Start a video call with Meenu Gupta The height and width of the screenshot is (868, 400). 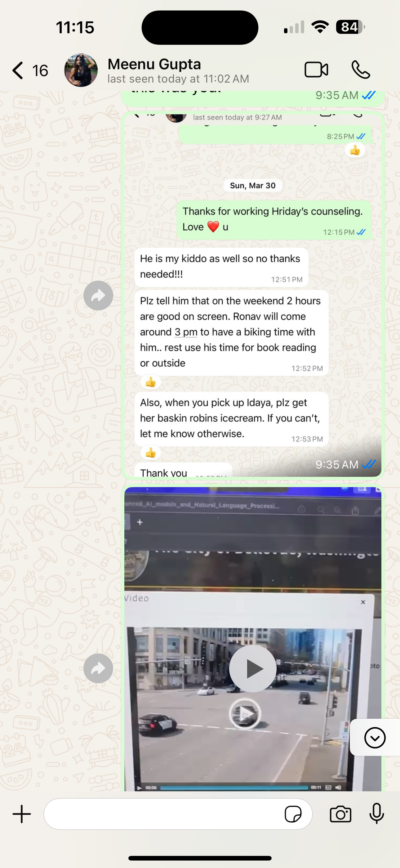316,70
